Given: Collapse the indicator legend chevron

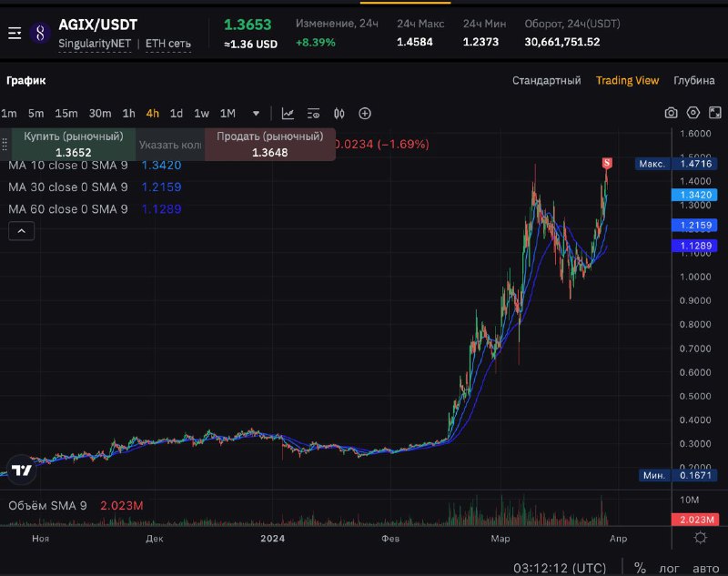Looking at the screenshot, I should point(21,231).
